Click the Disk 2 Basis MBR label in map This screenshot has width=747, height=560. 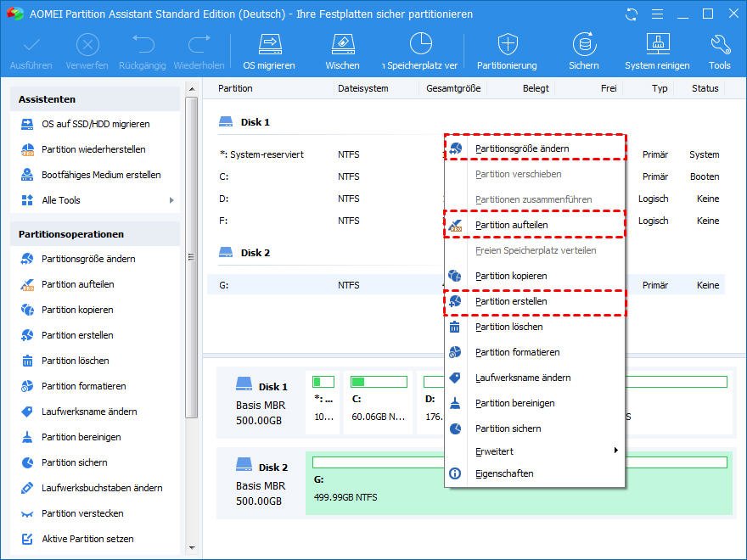coord(261,486)
